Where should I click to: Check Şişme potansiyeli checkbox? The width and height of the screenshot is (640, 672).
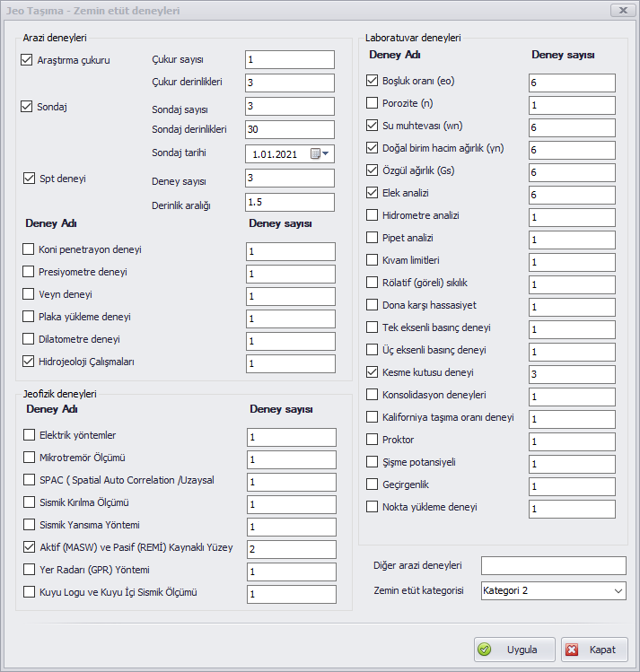373,461
